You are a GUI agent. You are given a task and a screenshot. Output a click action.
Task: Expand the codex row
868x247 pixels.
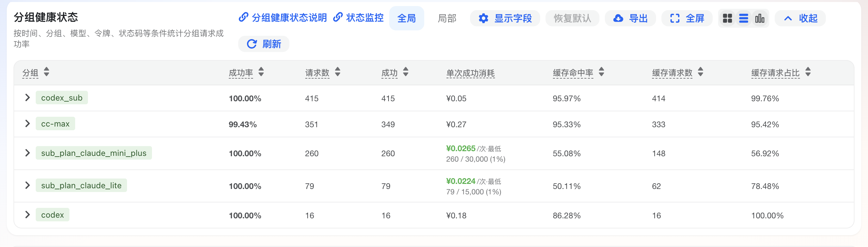click(x=28, y=215)
